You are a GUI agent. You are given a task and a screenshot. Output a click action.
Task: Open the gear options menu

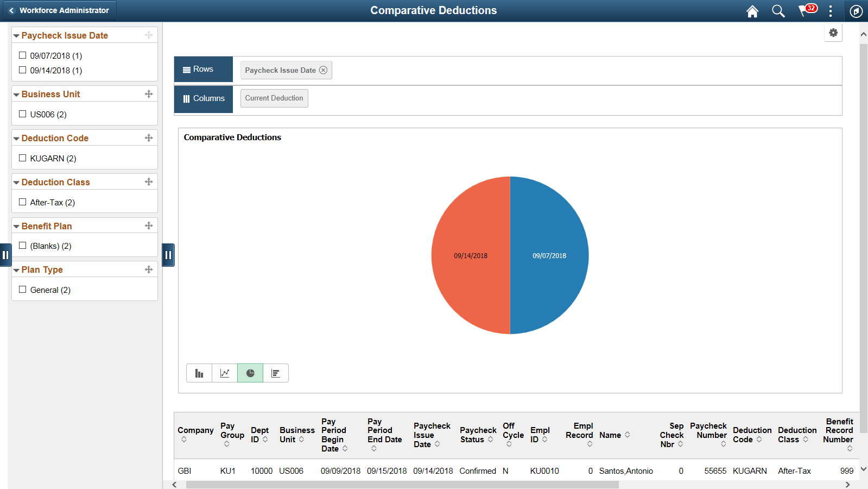coord(833,33)
